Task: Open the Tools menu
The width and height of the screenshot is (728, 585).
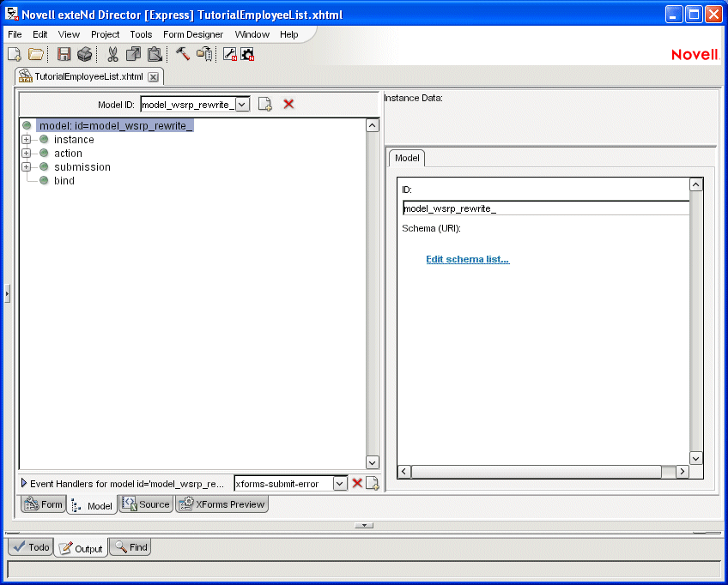Action: tap(141, 34)
